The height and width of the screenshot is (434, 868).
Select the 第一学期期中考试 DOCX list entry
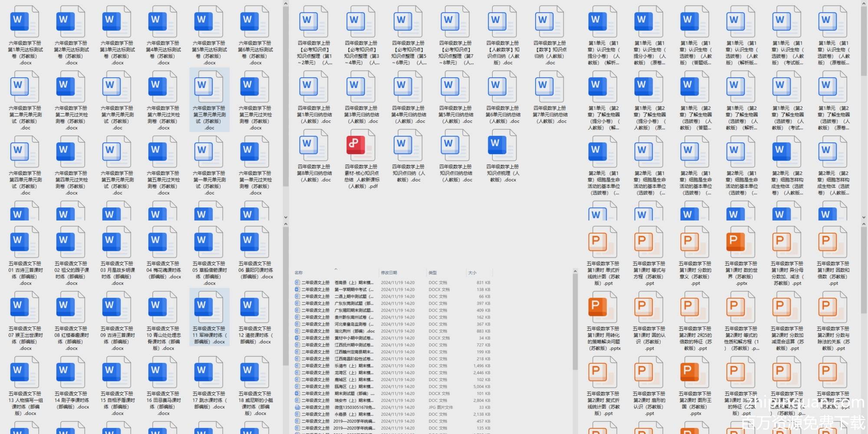[355, 289]
